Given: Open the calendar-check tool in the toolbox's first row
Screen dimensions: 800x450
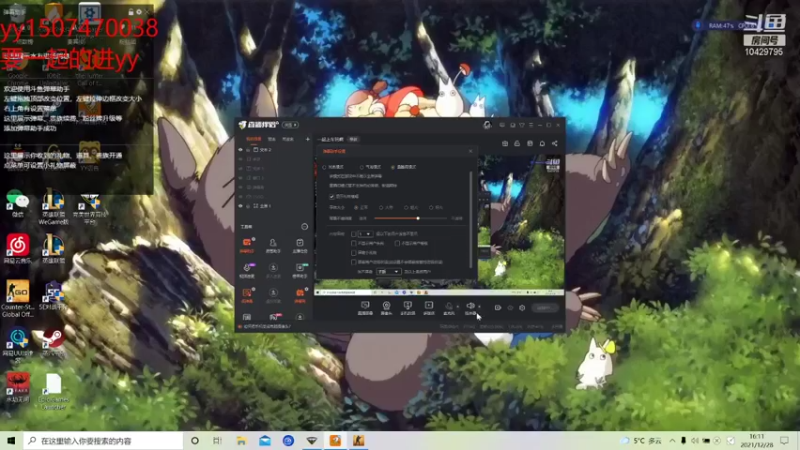Looking at the screenshot, I should 299,244.
